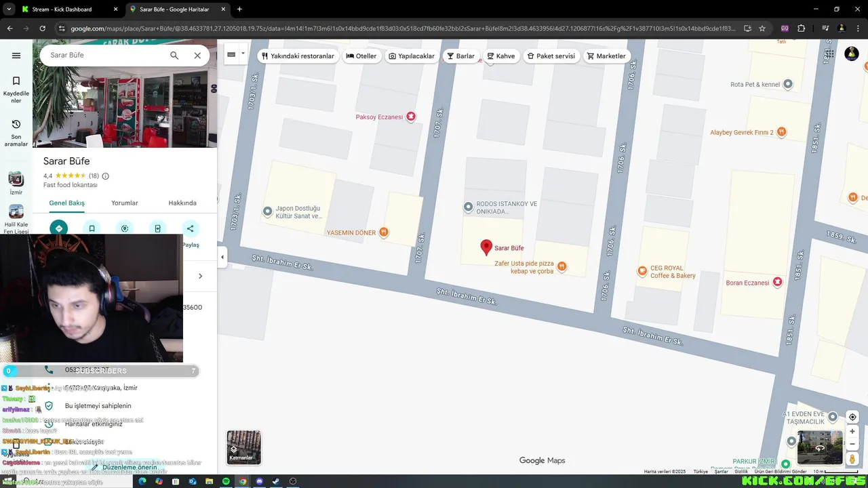Open the Google Maps hamburger menu
The width and height of the screenshot is (868, 488).
[16, 56]
